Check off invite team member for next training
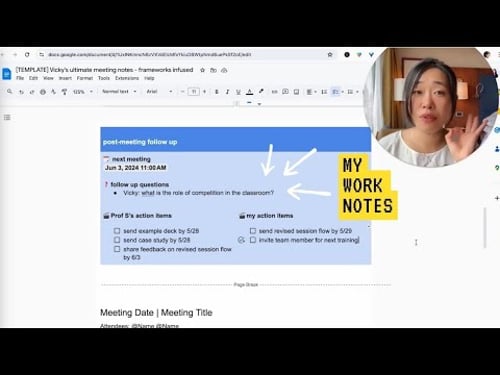The image size is (500, 375). [253, 240]
